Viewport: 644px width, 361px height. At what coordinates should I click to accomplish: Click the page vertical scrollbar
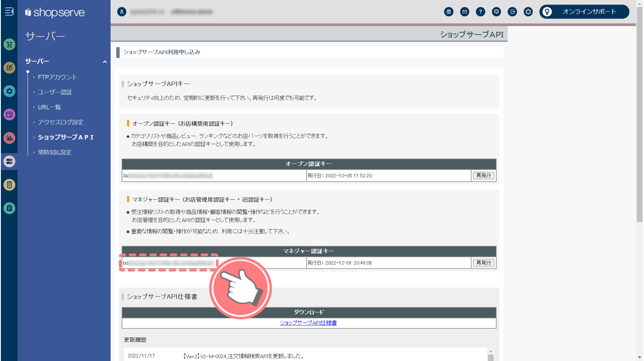point(639,115)
